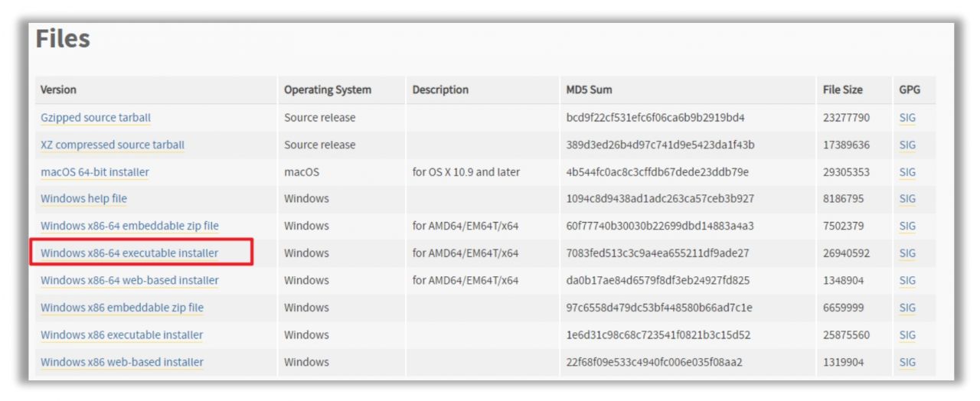Screen dimensions: 980x401
Task: Download Windows x86-64 embeddable zip file
Action: 129,226
